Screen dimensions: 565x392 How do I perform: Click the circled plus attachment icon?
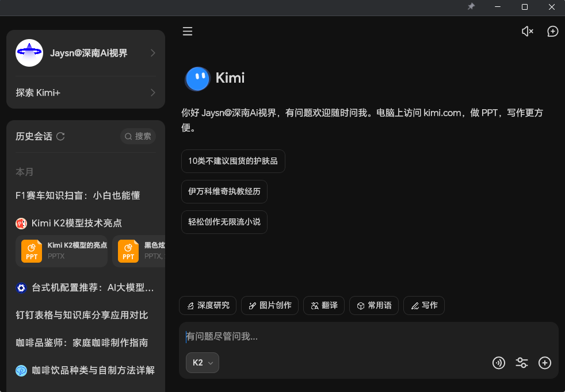(x=545, y=363)
